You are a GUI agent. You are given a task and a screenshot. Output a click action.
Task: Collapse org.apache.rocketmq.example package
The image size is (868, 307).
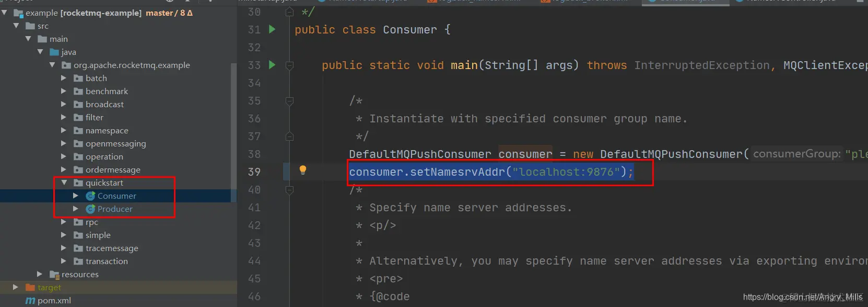pos(52,65)
